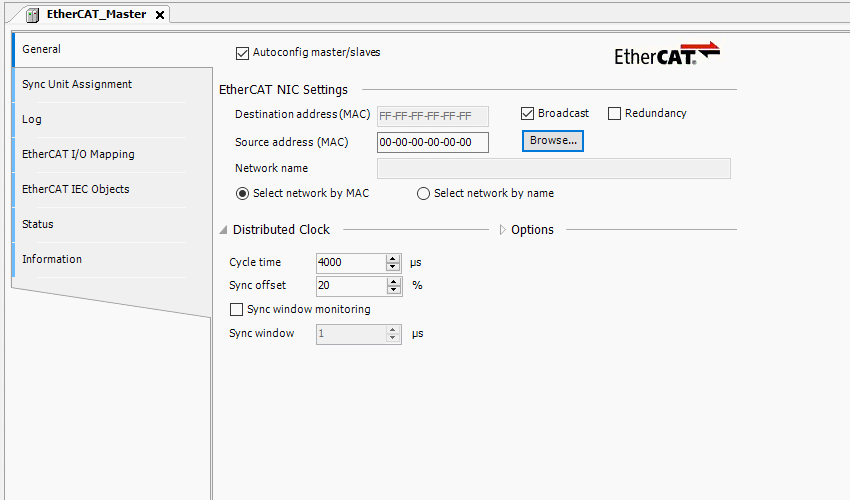Click the Destination address (MAC) field
Viewport: 850px width, 500px height.
[433, 116]
